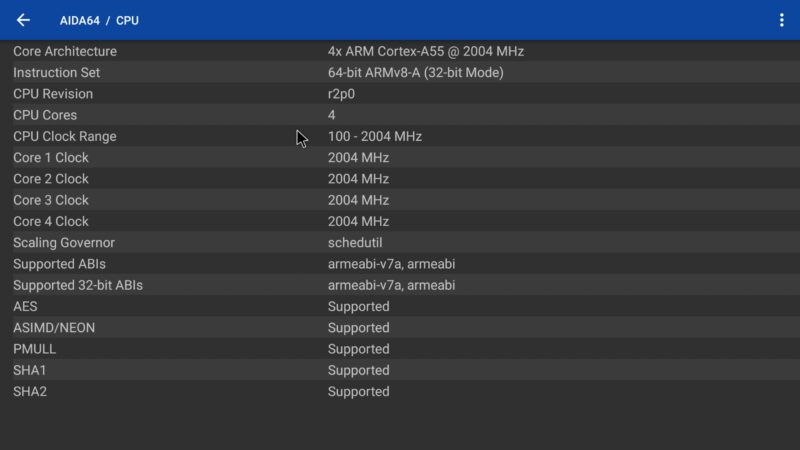Click the Supported 32-bit ABIs row
The height and width of the screenshot is (450, 800).
coord(400,285)
